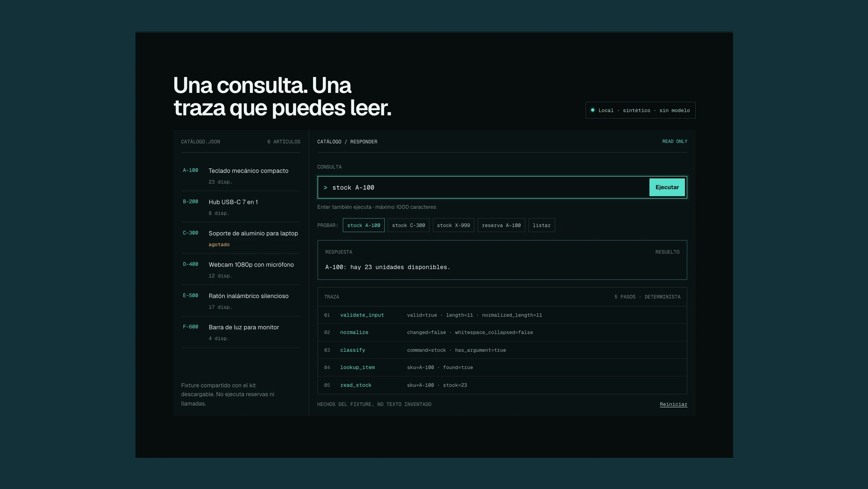
Task: Click the 'command=stock · has_argument=true' detail
Action: coord(456,350)
